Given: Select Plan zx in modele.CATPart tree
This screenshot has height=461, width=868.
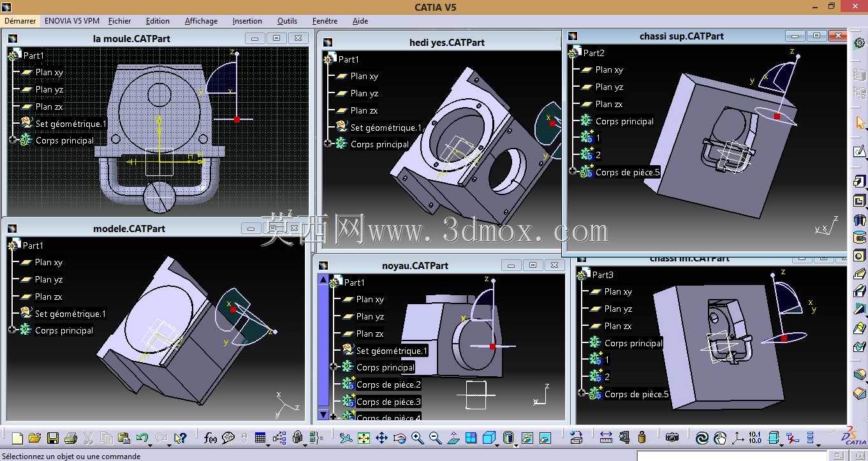Looking at the screenshot, I should click(48, 296).
